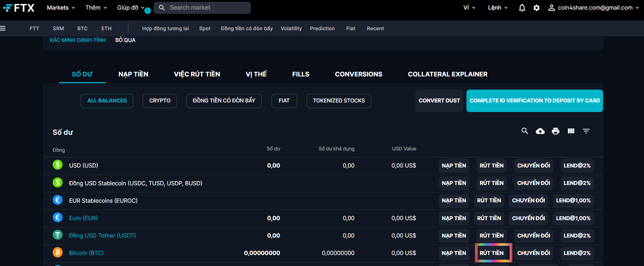Expand the Thêm dropdown

pyautogui.click(x=96, y=7)
